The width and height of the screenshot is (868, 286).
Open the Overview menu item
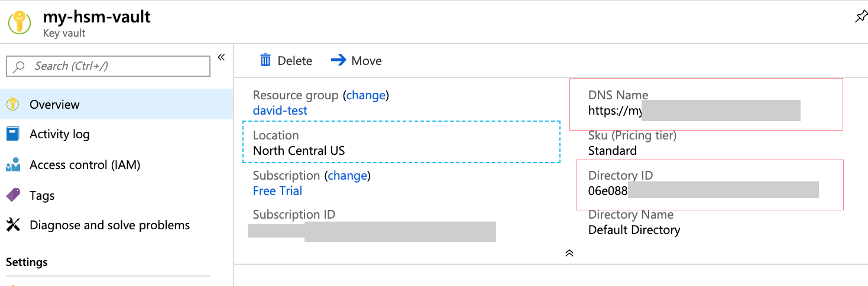(54, 105)
